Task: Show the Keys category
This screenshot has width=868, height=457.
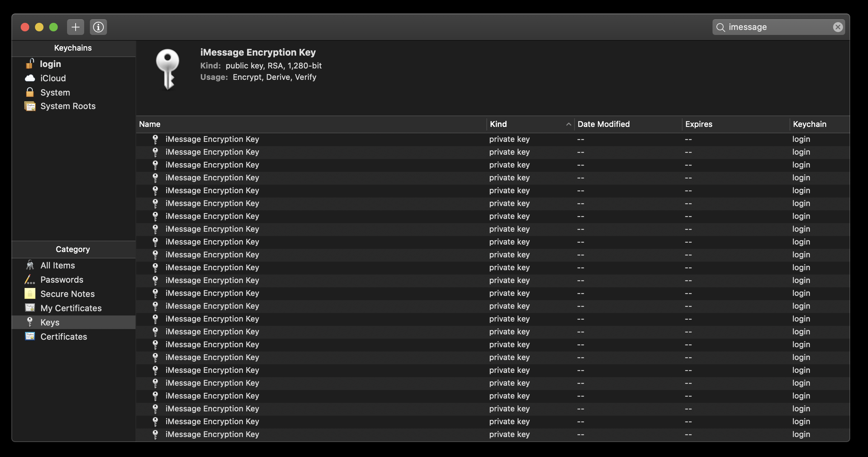Action: coord(74,322)
